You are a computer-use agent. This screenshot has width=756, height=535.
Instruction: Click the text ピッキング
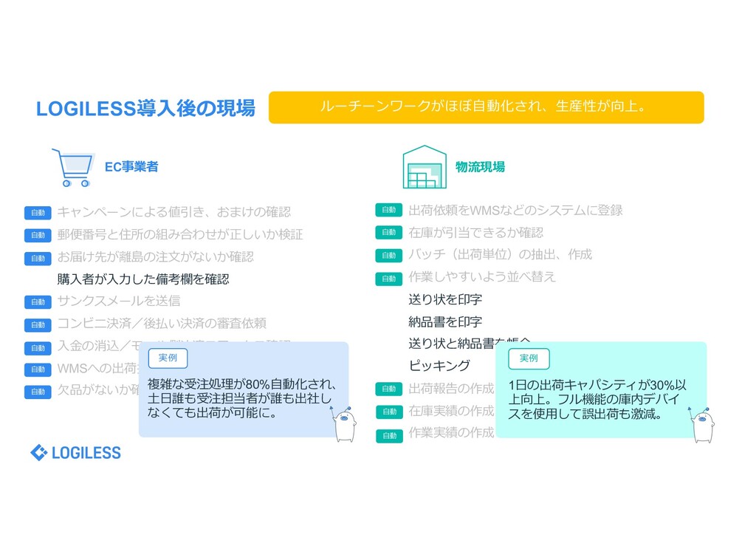[439, 366]
